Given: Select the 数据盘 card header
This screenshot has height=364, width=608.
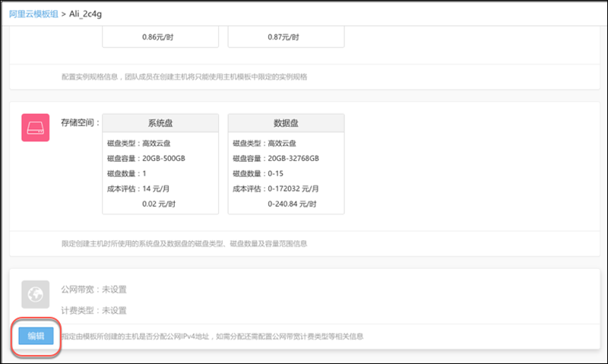Looking at the screenshot, I should [x=286, y=123].
